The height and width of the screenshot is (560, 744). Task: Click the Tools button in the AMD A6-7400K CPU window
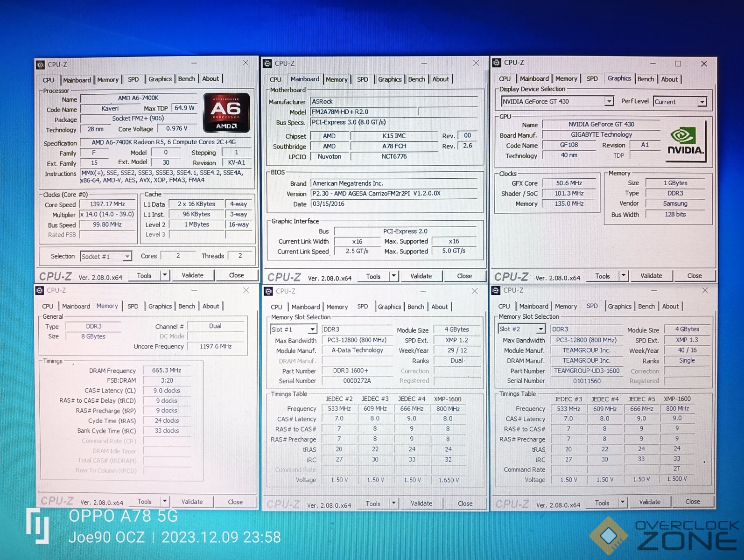[144, 275]
